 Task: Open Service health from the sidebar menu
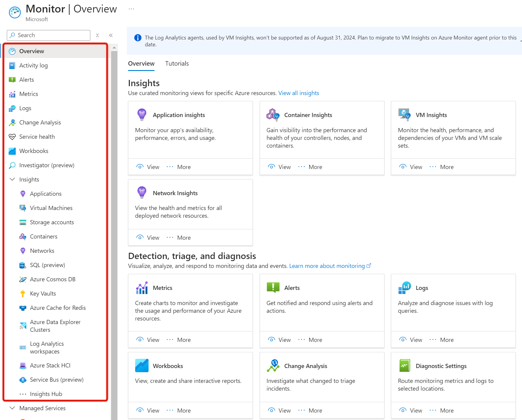[37, 137]
